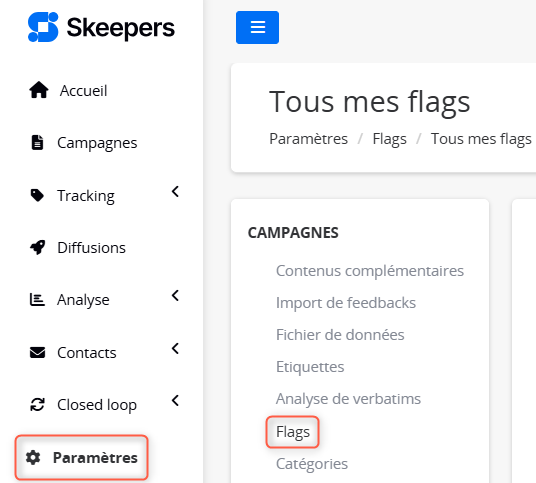Select Flags in the Campagnes list

pos(293,432)
